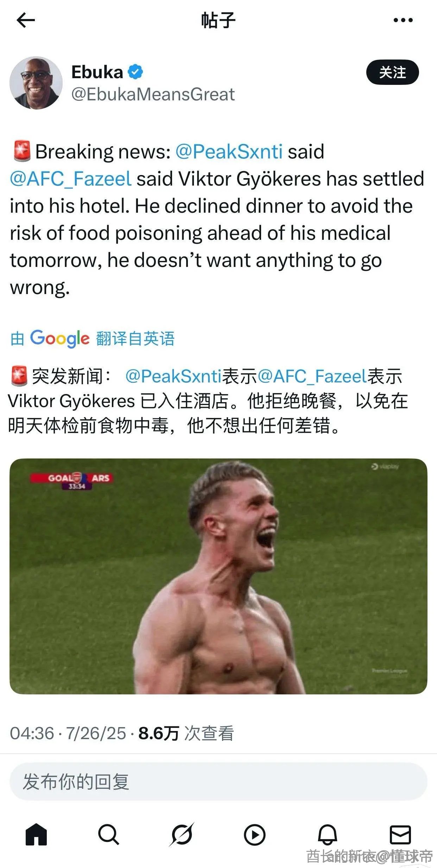Open the Grok slash icon tab
This screenshot has width=437, height=868.
coord(182,834)
